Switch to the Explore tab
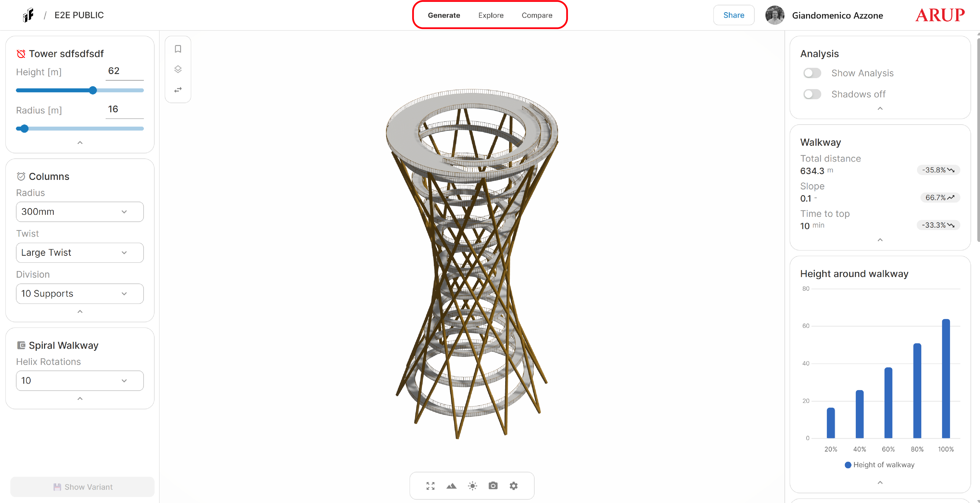Image resolution: width=980 pixels, height=503 pixels. pyautogui.click(x=491, y=15)
